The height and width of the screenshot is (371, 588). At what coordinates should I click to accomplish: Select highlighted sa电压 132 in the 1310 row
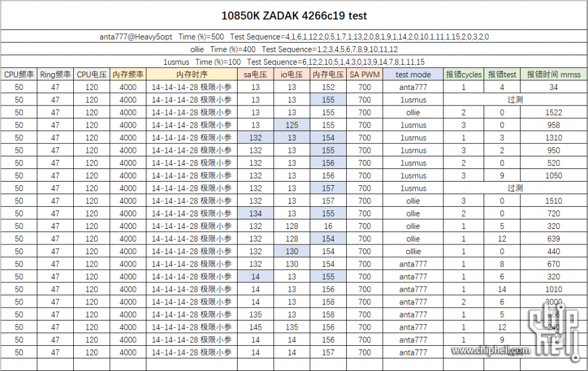[x=256, y=138]
